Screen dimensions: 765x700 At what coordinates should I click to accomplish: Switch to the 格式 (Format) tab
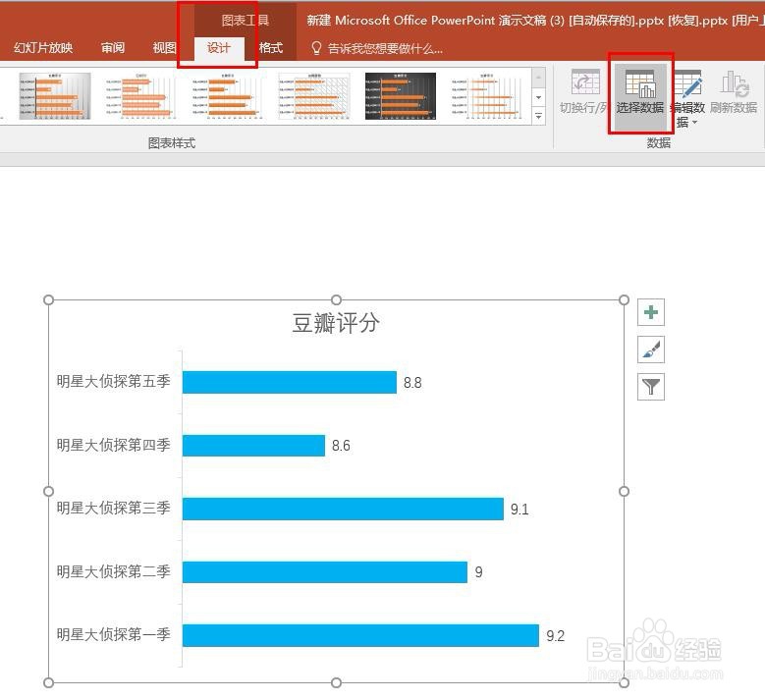click(x=271, y=48)
